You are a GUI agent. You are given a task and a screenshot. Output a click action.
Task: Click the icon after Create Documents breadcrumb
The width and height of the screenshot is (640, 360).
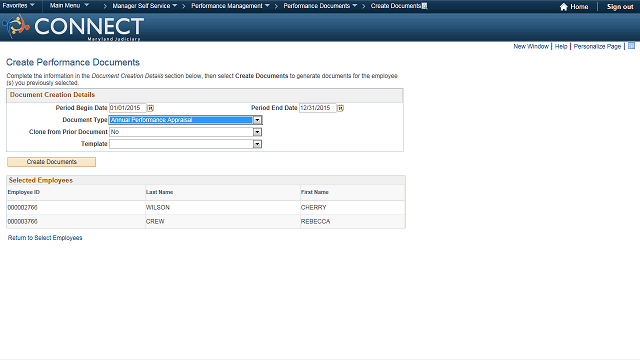pos(424,6)
